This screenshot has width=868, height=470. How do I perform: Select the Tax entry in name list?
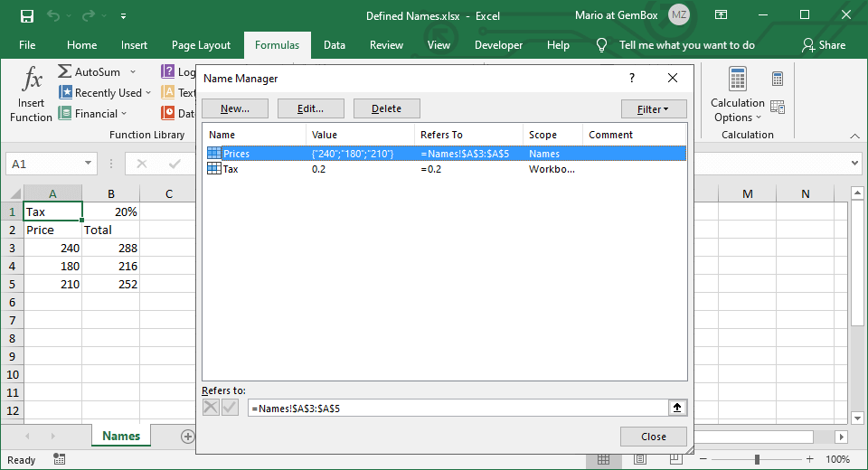231,169
